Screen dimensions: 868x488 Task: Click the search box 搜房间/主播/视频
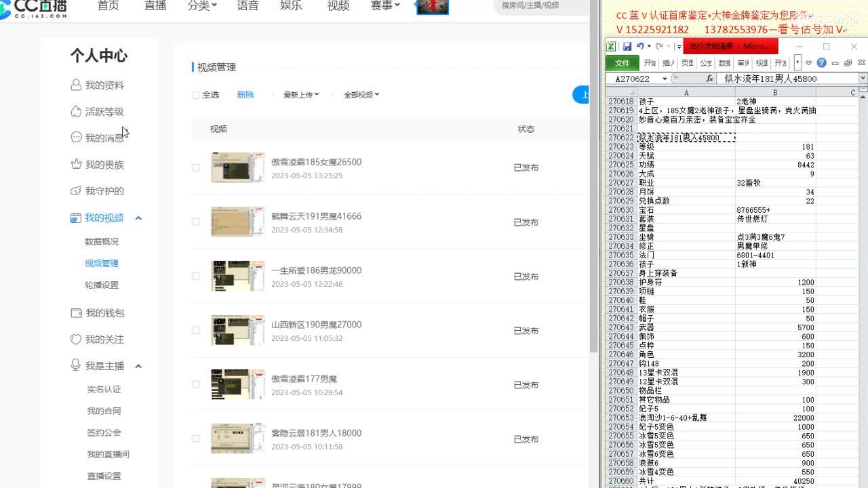pos(542,5)
